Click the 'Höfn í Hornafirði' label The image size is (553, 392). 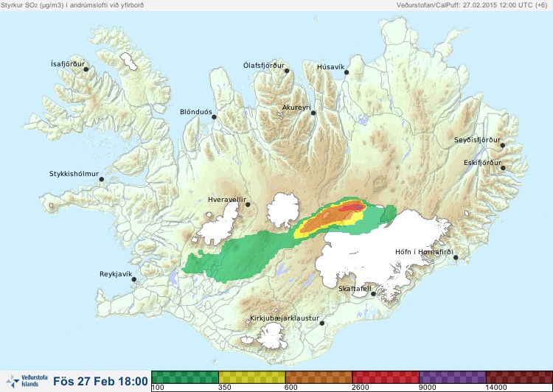pyautogui.click(x=424, y=252)
